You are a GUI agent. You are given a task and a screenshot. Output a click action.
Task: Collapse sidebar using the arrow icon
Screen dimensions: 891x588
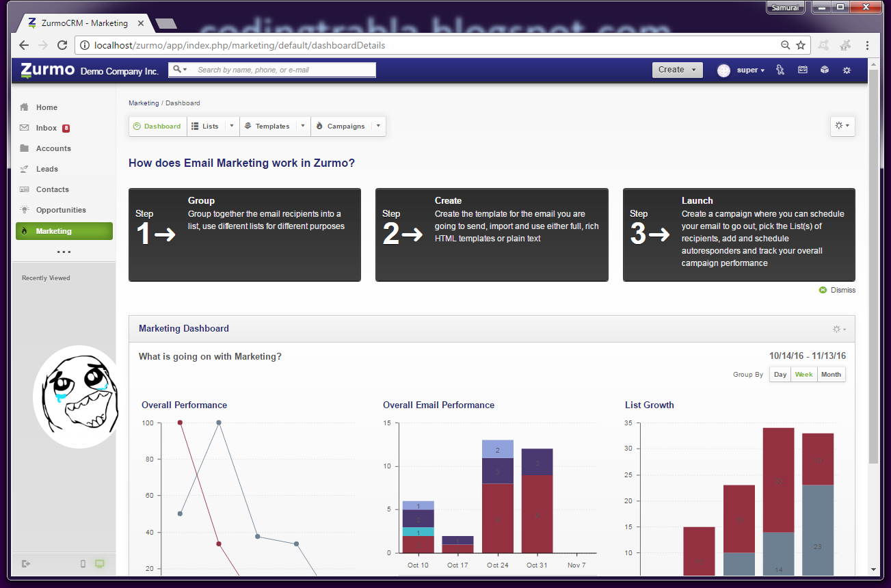(26, 563)
